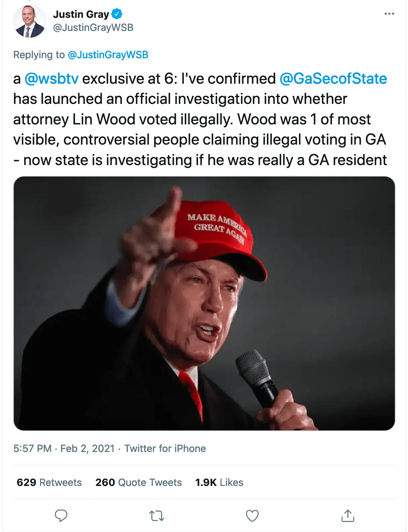
Task: Retweet this tweet using the retweet icon
Action: click(157, 516)
